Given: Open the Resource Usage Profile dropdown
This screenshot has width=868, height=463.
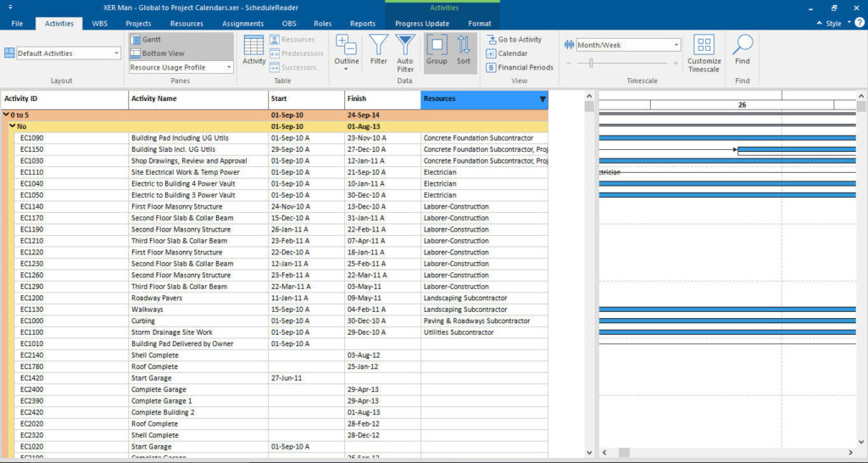Looking at the screenshot, I should click(229, 67).
